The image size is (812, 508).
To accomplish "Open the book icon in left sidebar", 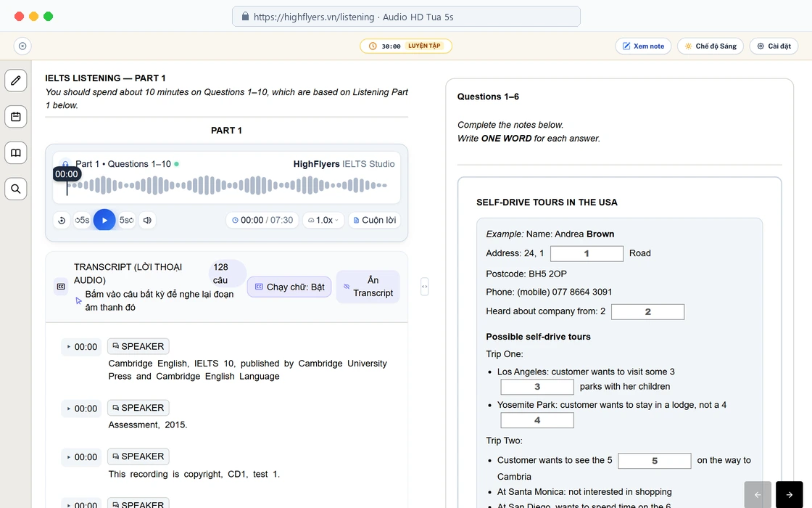I will tap(15, 153).
